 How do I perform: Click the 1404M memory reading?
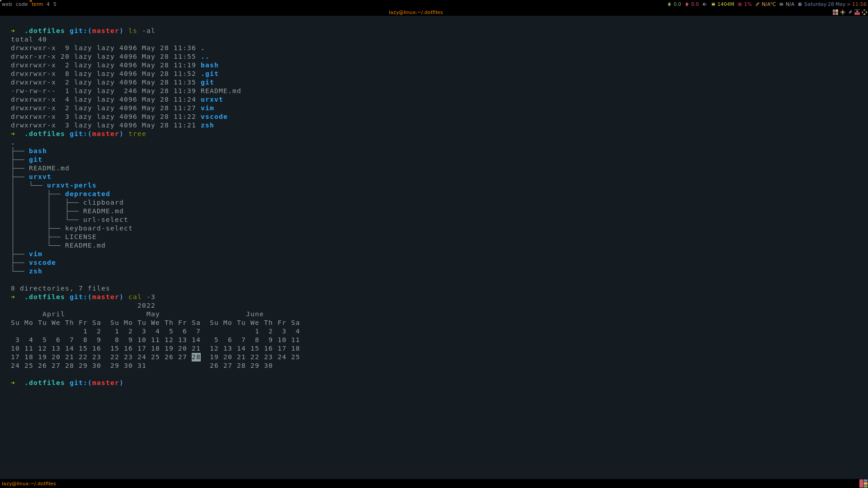pos(726,5)
